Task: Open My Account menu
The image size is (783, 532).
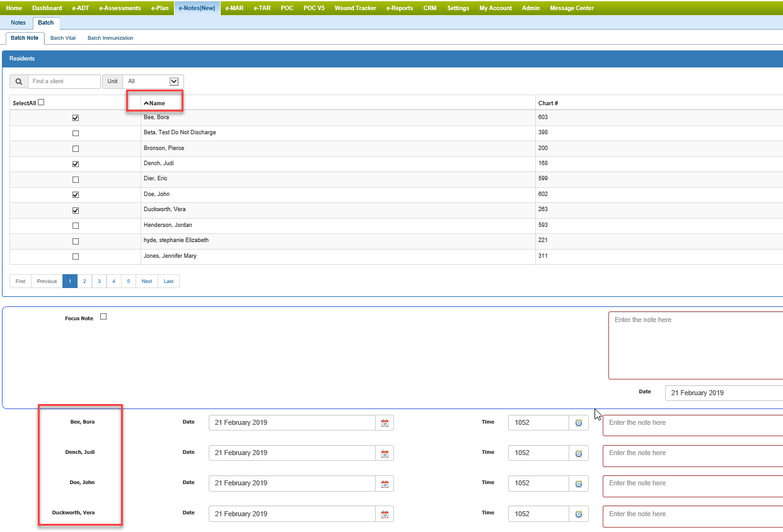Action: [x=496, y=8]
